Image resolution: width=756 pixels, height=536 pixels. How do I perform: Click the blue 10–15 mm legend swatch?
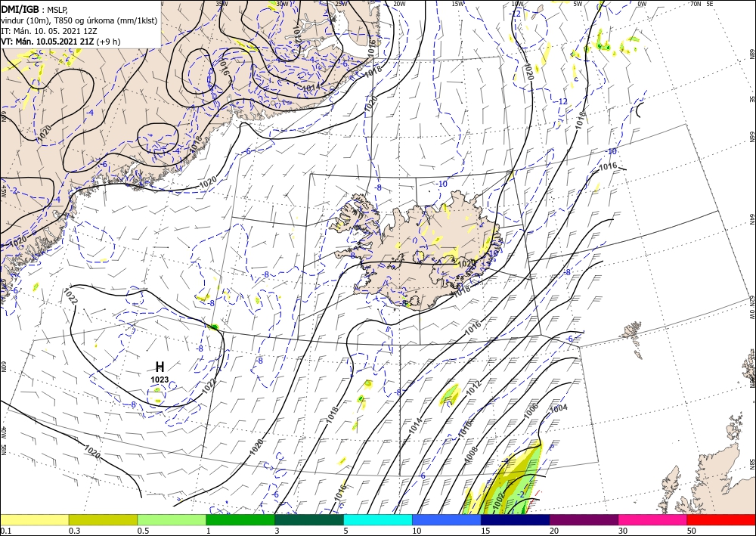tap(447, 519)
